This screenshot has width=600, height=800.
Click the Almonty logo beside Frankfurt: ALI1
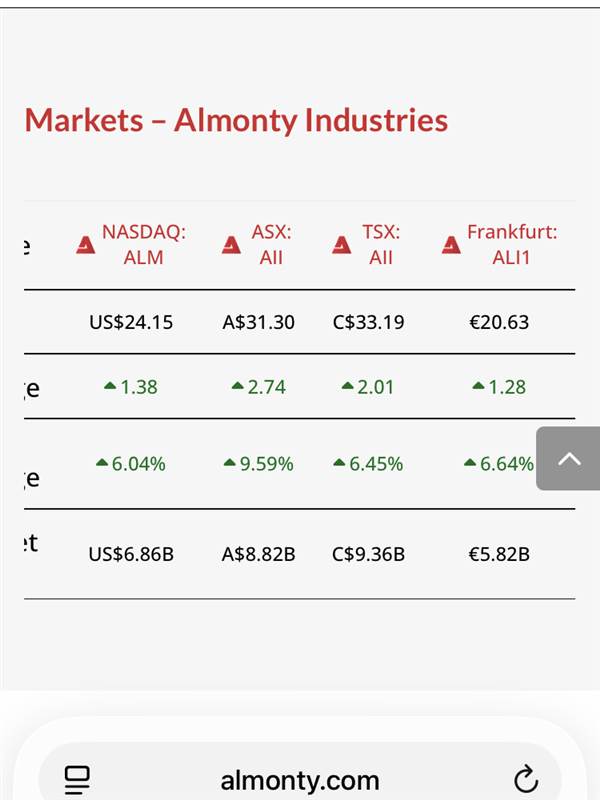[x=451, y=245]
